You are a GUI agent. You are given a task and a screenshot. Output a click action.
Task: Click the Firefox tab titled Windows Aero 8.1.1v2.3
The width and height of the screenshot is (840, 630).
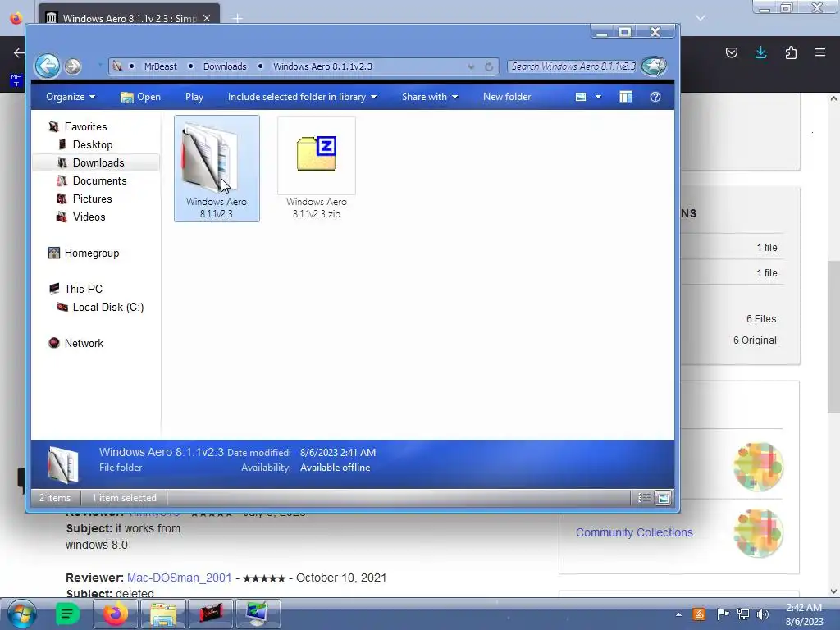point(129,18)
